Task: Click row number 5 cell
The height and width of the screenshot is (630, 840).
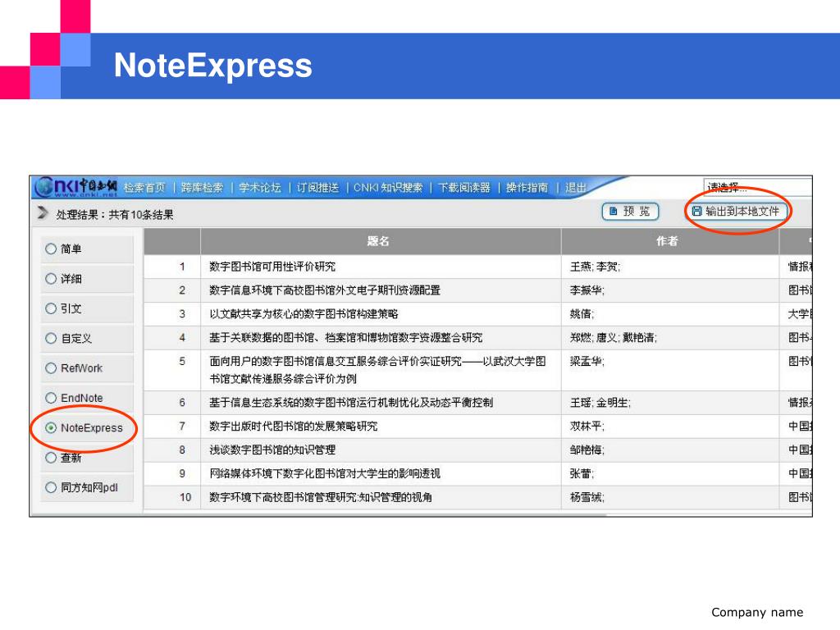Action: pos(172,370)
